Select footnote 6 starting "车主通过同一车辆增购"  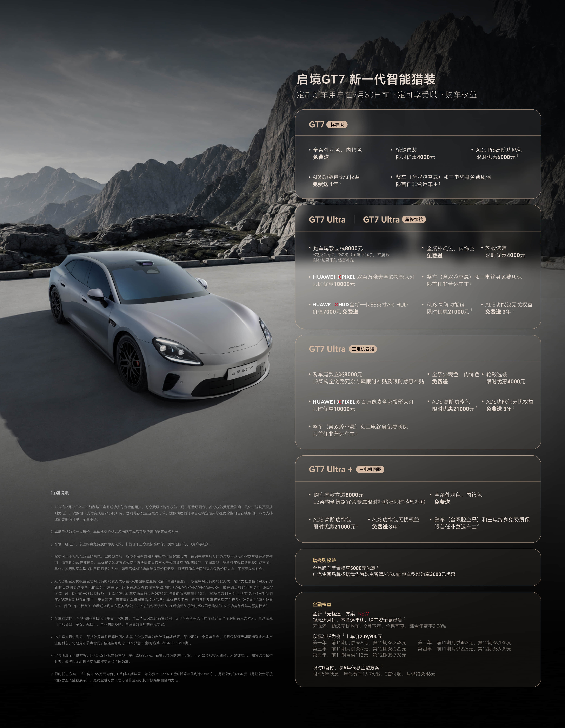162,621
